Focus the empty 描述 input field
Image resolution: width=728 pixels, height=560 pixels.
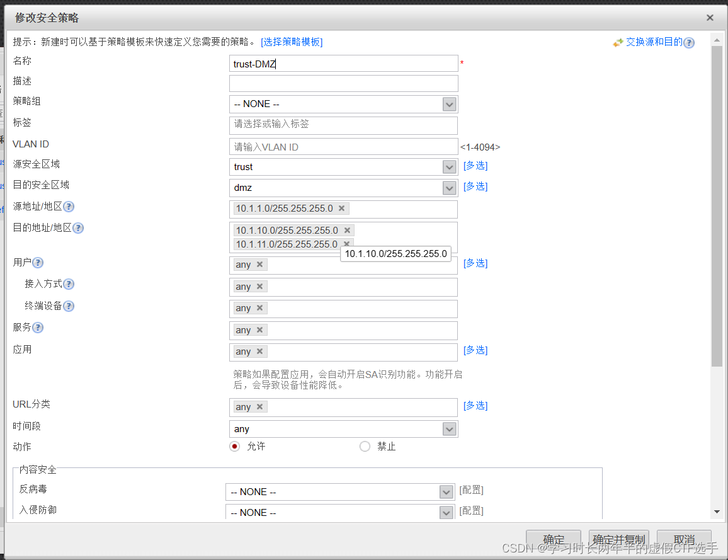pos(344,84)
